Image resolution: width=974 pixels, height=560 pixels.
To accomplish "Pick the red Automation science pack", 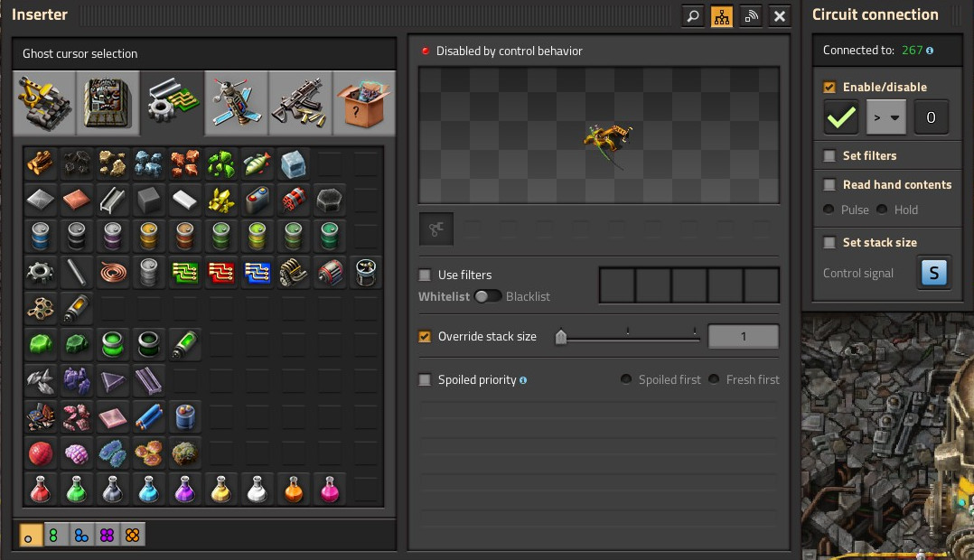I will tap(41, 490).
